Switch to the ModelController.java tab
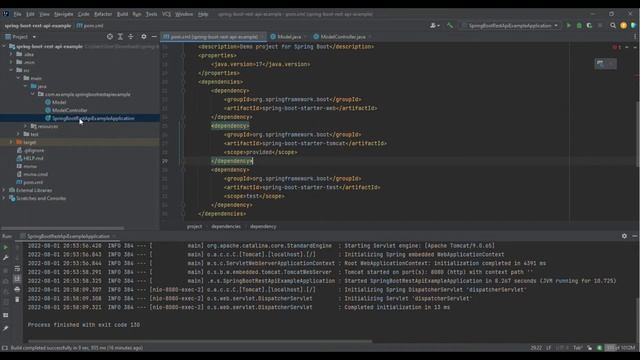 pyautogui.click(x=342, y=37)
